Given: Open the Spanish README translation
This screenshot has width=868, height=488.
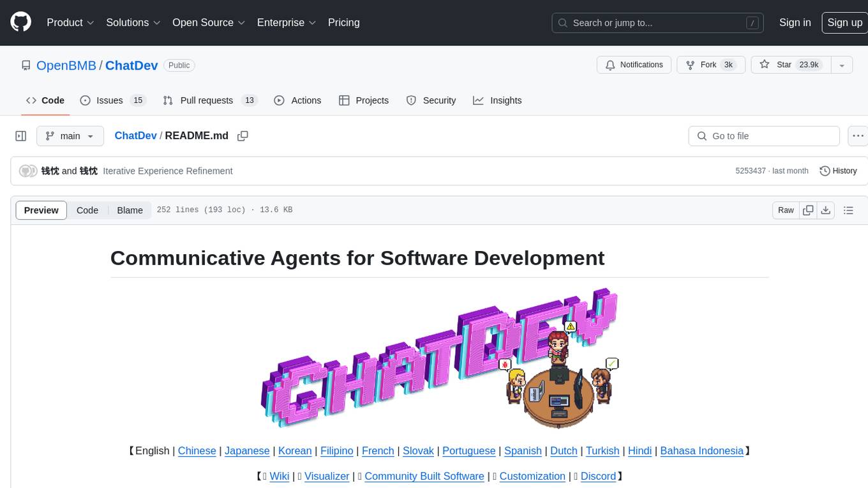Looking at the screenshot, I should pyautogui.click(x=523, y=451).
